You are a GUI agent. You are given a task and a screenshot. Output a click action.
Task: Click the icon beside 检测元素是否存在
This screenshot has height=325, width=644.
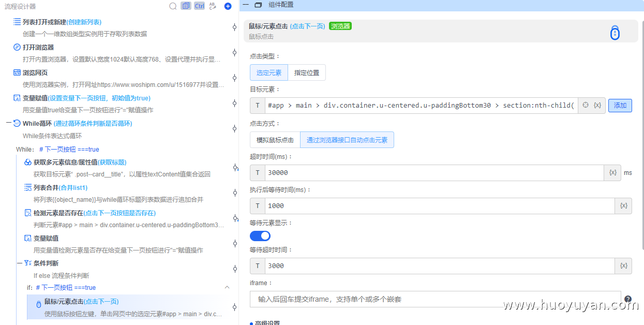28,213
